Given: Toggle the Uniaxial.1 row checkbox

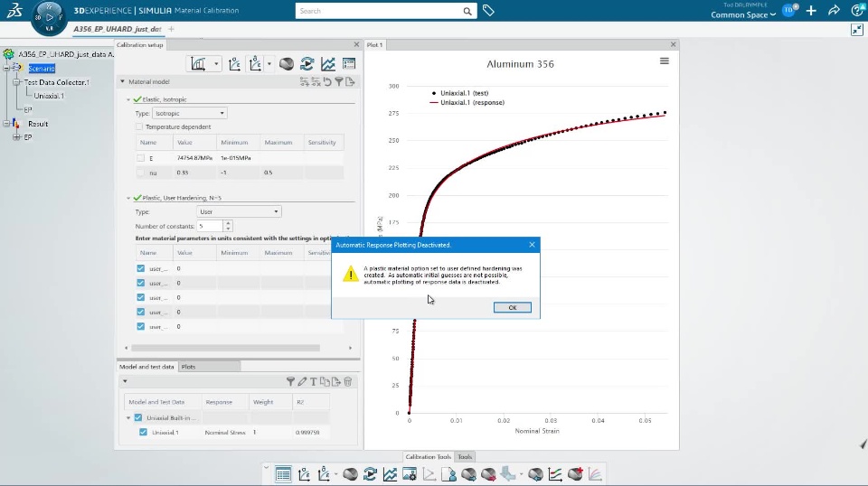Looking at the screenshot, I should click(x=144, y=433).
